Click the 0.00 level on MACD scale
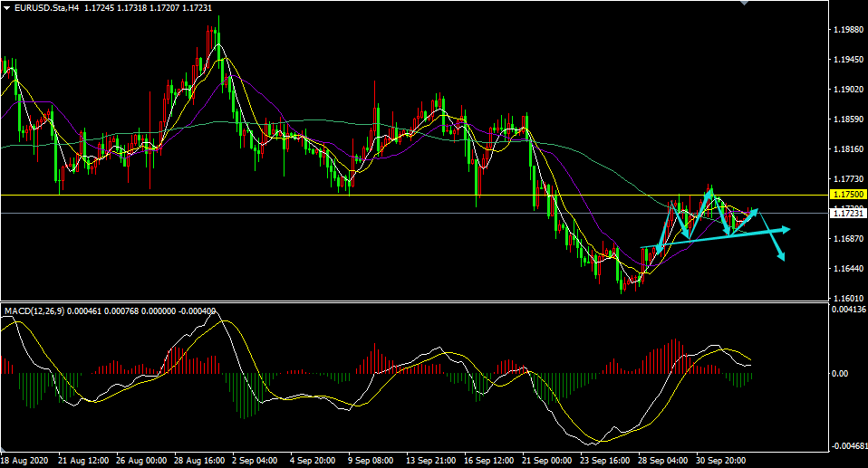 (x=839, y=373)
